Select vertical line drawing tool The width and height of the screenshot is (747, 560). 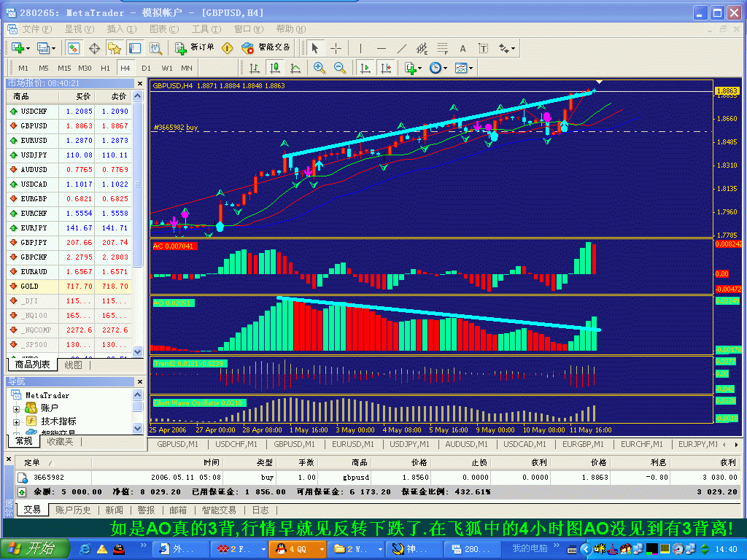pos(360,48)
